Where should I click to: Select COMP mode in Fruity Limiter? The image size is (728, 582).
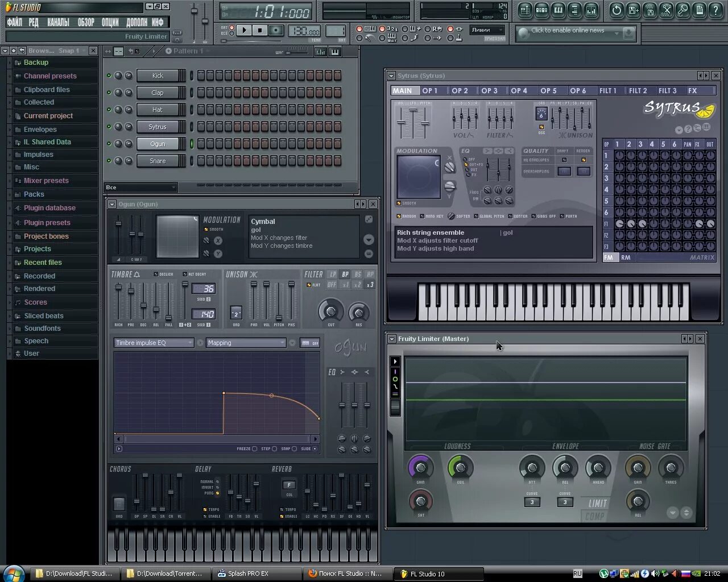[595, 516]
